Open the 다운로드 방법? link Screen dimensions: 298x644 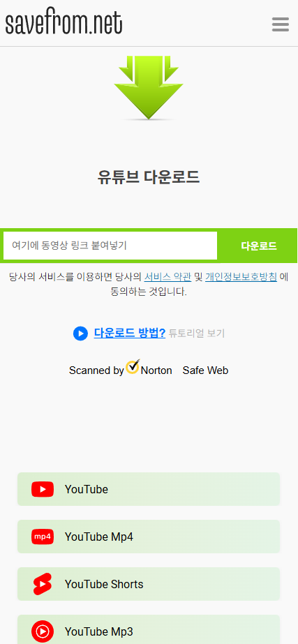[x=130, y=333]
